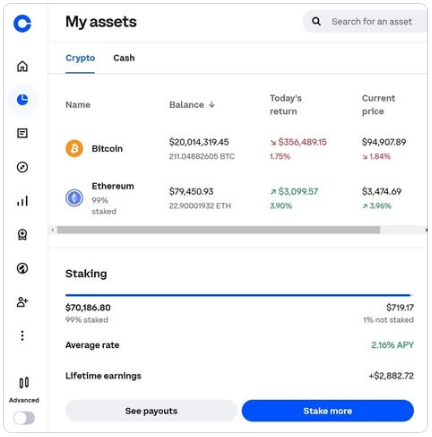The height and width of the screenshot is (437, 432).
Task: Sort by the Balance column arrow
Action: click(x=212, y=105)
